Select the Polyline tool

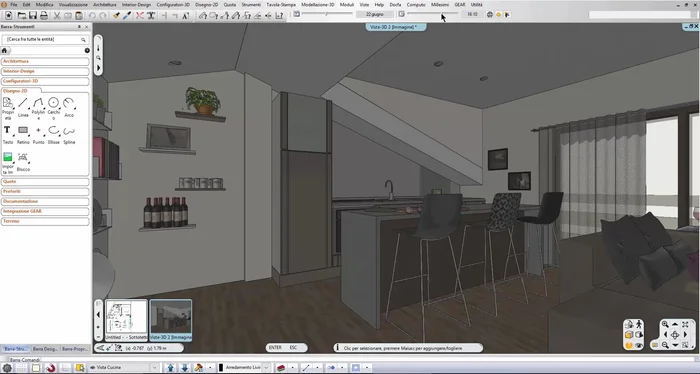[38, 108]
